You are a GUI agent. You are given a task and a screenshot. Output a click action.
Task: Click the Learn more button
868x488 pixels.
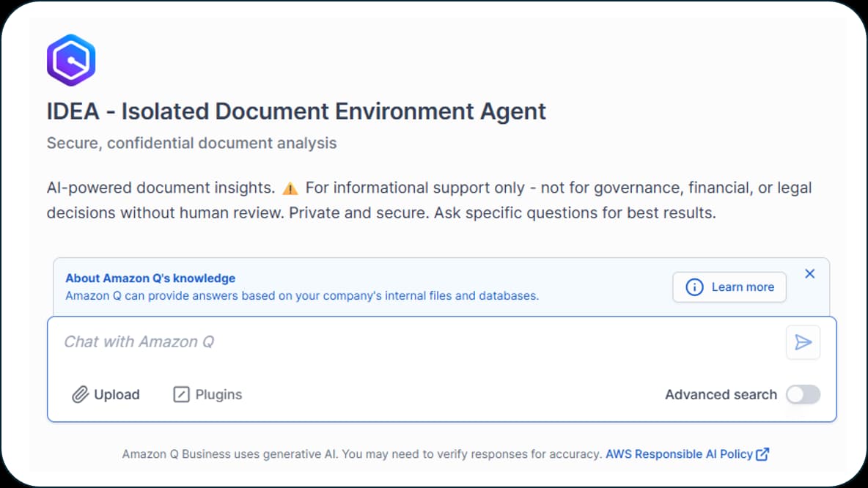tap(729, 287)
